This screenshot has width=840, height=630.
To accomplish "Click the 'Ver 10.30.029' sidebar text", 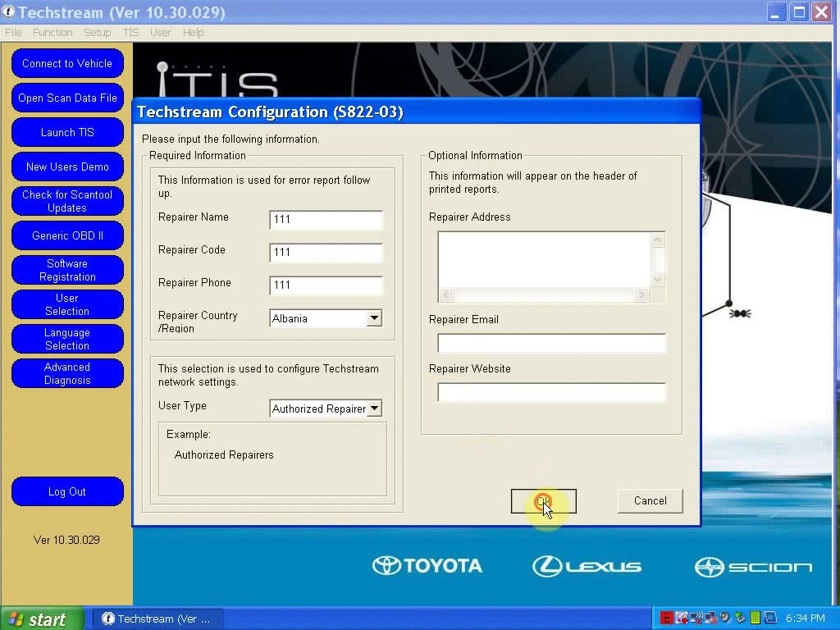I will (x=66, y=540).
